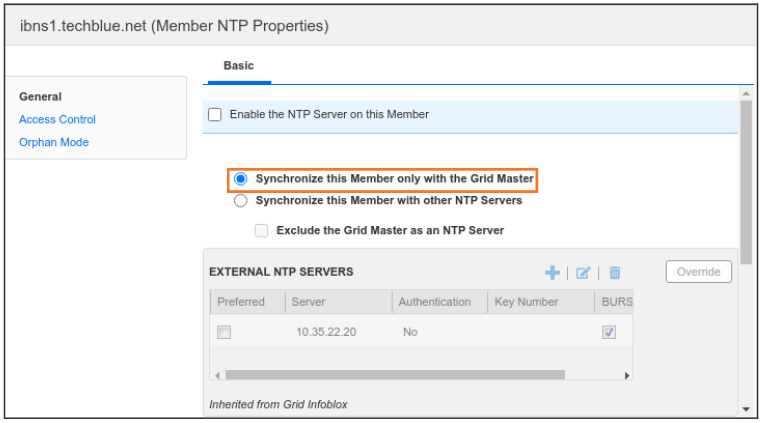Enable the NTP Server on this Member
The height and width of the screenshot is (423, 761).
(x=215, y=115)
